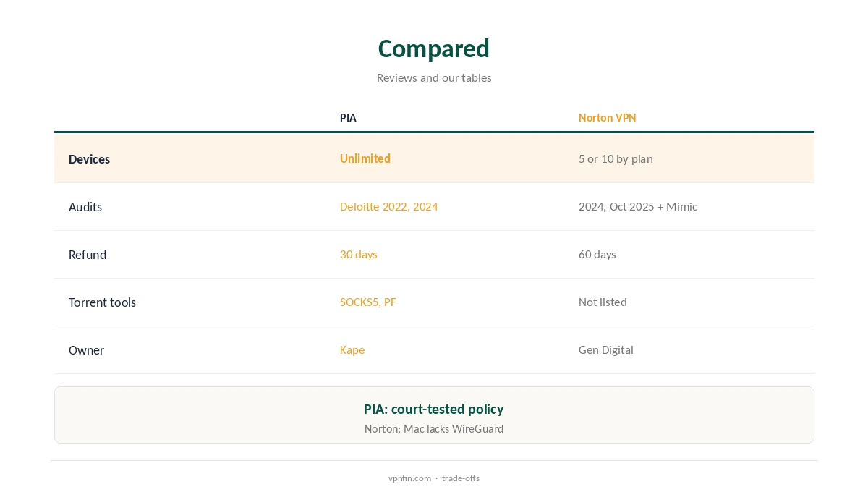Click the 'Gen Digital' owner cell

click(605, 349)
